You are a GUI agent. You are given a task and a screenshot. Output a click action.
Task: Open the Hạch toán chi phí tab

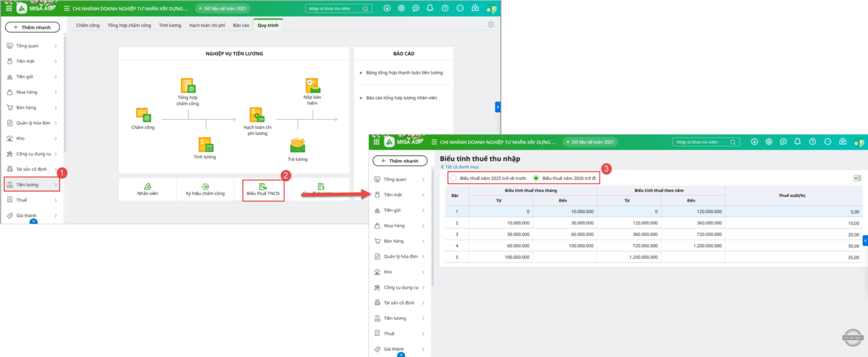pyautogui.click(x=207, y=25)
